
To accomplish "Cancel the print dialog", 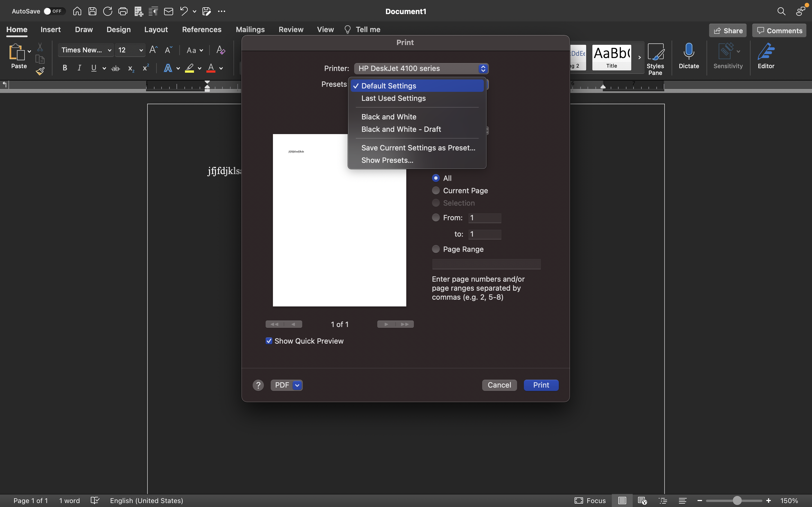I will tap(499, 385).
